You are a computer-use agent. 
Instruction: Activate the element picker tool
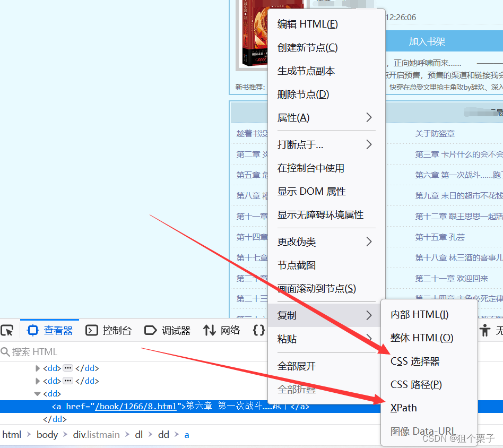7,330
